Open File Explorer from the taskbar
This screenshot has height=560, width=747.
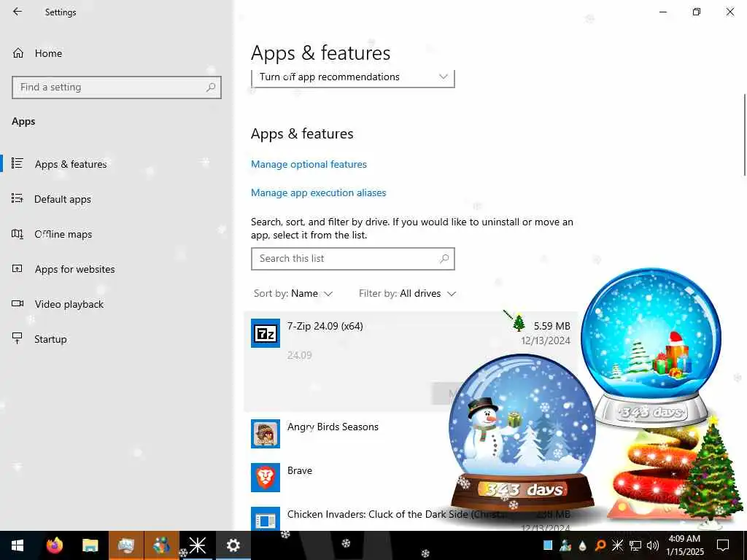point(90,545)
